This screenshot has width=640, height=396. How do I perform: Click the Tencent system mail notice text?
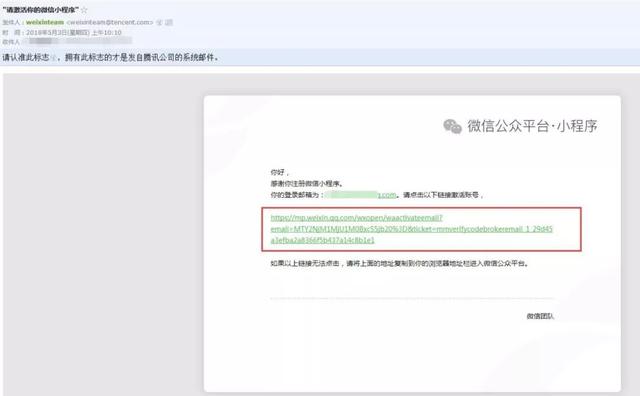coord(111,58)
